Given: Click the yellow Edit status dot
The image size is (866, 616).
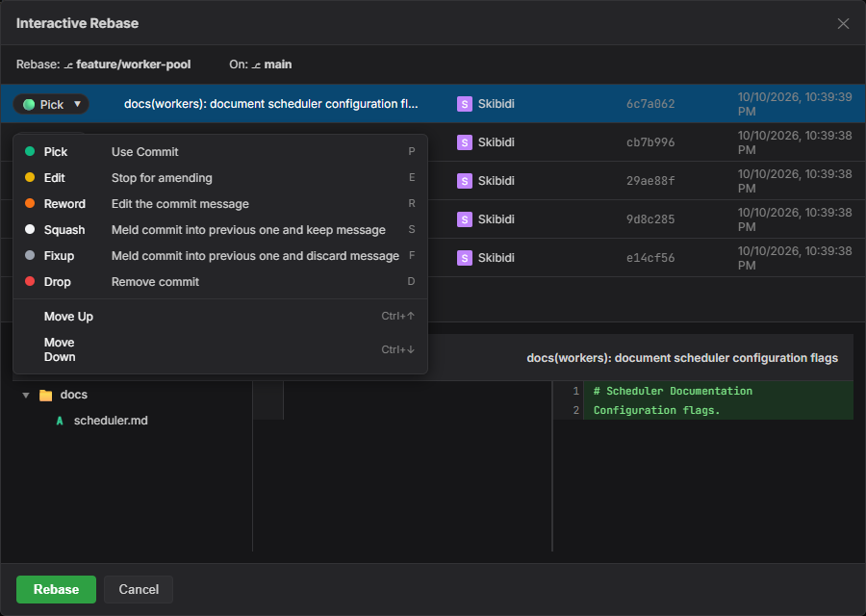Looking at the screenshot, I should (30, 177).
